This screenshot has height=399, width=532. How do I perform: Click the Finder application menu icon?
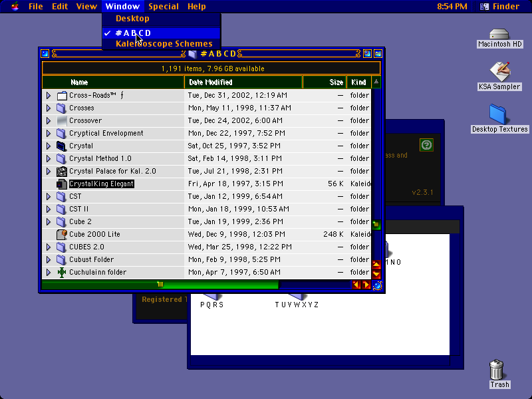(x=484, y=7)
